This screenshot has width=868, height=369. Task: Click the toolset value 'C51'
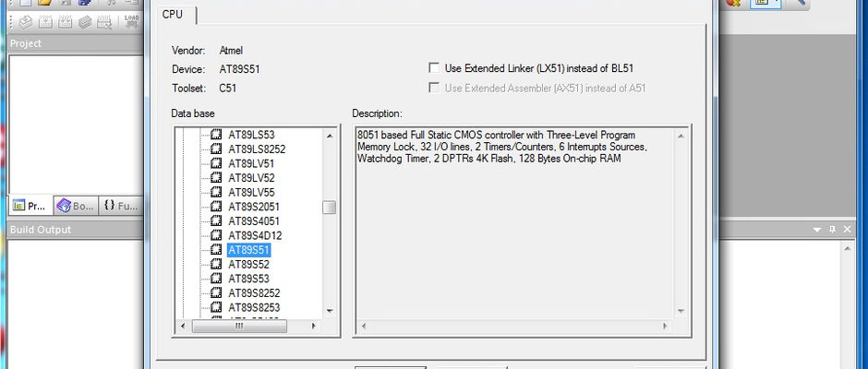(227, 88)
